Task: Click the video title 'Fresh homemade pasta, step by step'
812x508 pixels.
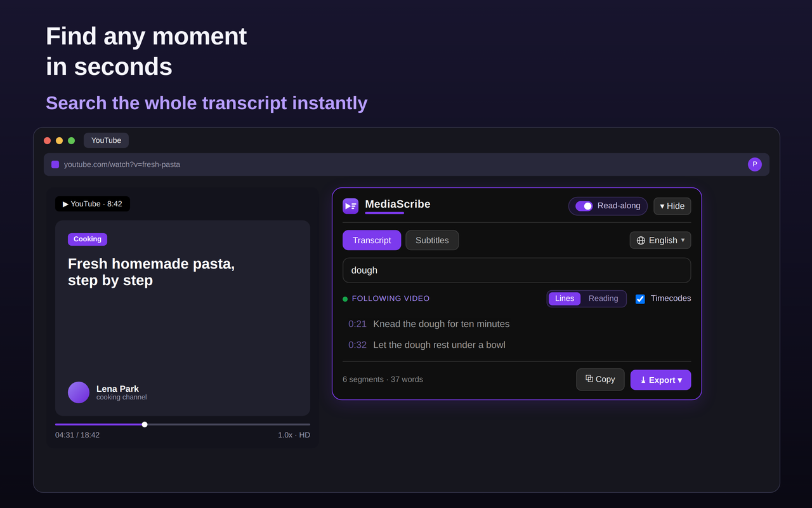Action: pos(151,272)
